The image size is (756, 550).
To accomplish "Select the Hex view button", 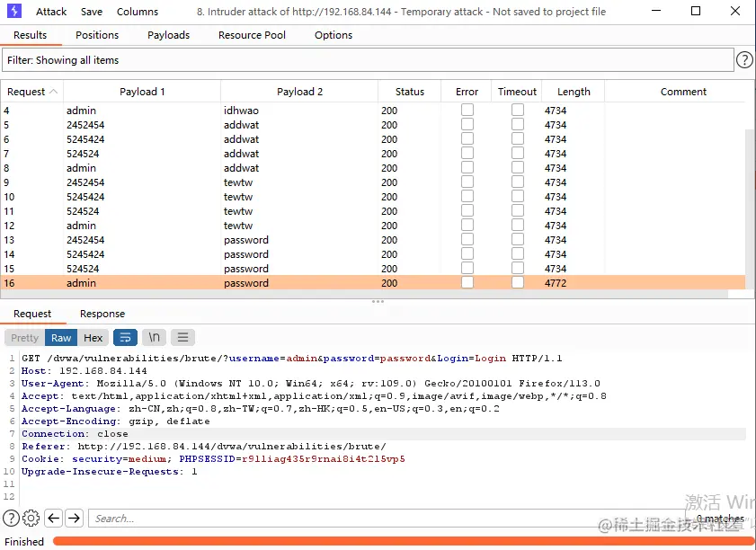I will click(93, 337).
